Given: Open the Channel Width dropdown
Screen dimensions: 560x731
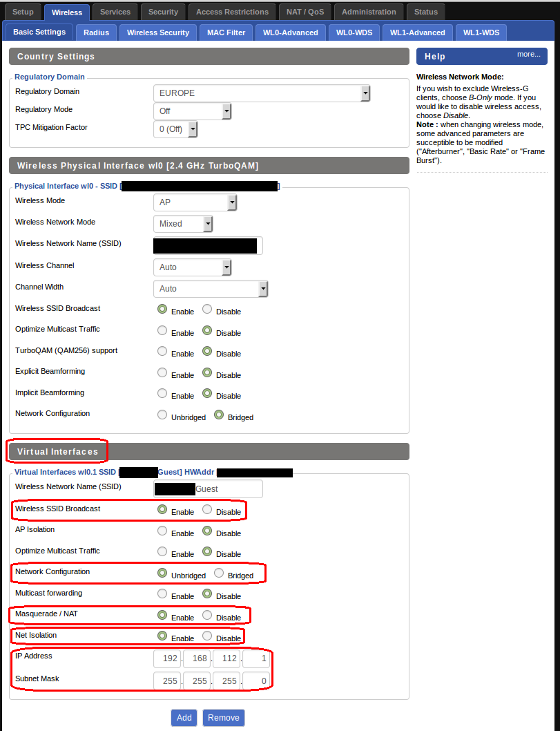Looking at the screenshot, I should click(x=210, y=289).
